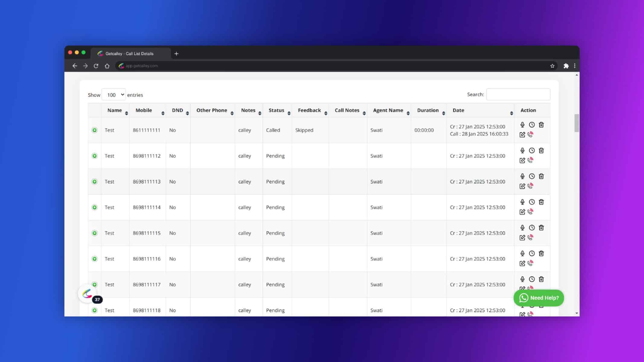Click phone call icon for 8698111112 row
Viewport: 644px width, 362px height.
coord(530,160)
